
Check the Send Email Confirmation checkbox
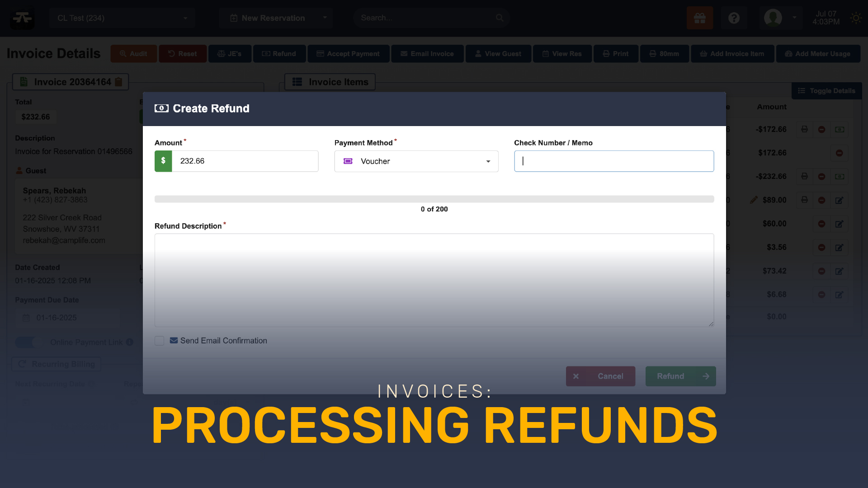point(159,341)
